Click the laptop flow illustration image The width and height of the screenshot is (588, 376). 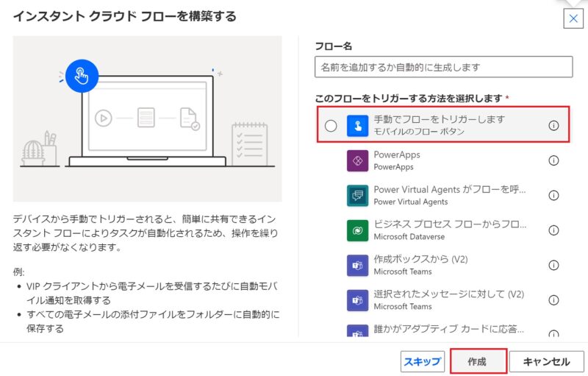[x=147, y=118]
